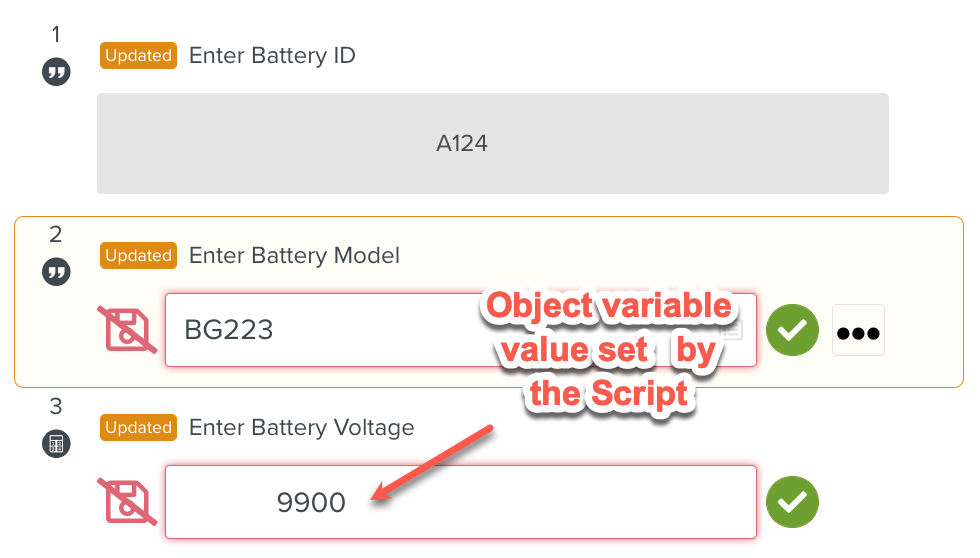Click the Updated badge on Enter Battery Voltage
This screenshot has width=980, height=558.
(138, 428)
